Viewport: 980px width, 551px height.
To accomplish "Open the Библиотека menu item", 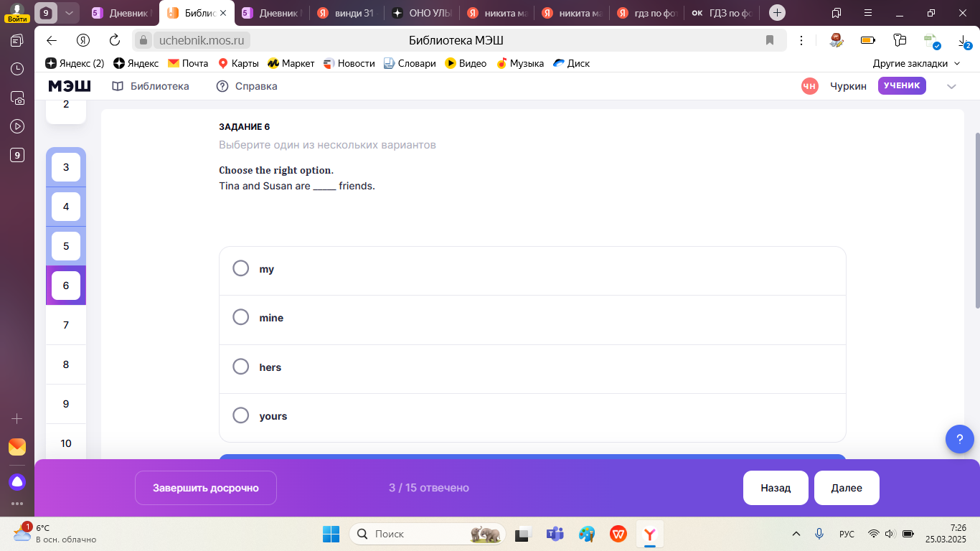I will coord(151,86).
